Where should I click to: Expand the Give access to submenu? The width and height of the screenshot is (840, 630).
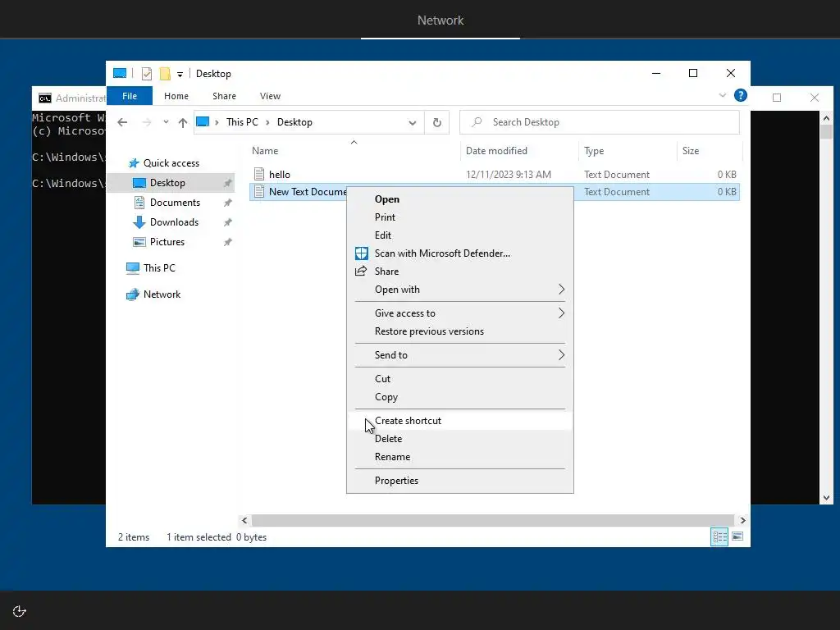[x=460, y=313]
